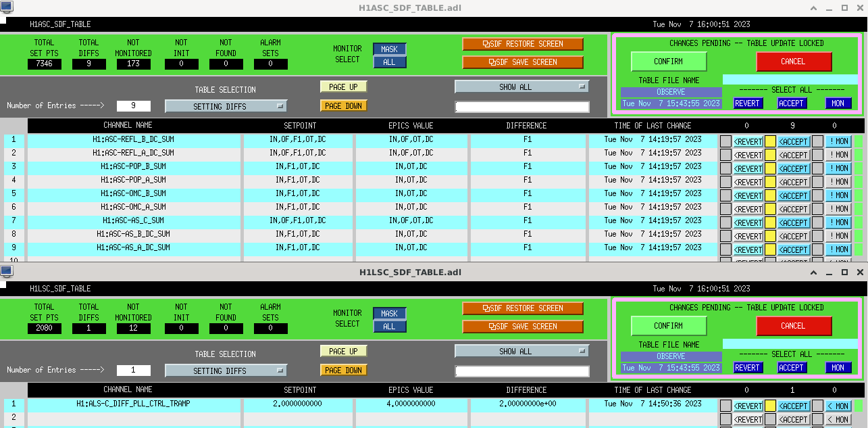Open SDF RESTORE SCREEN in the ASC window

[x=523, y=44]
